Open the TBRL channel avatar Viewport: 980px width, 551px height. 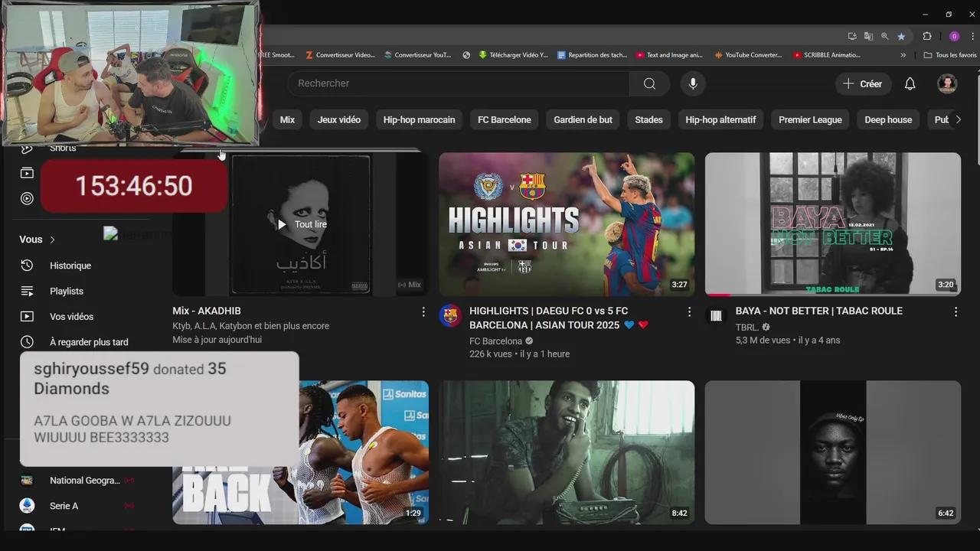(716, 315)
